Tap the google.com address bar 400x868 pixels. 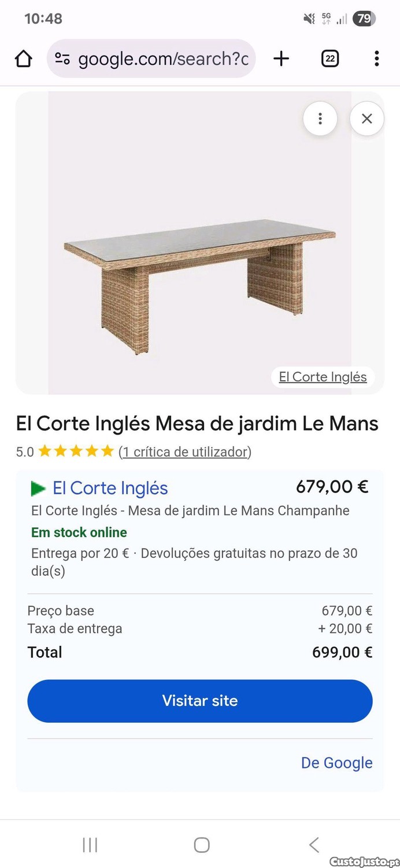[x=163, y=58]
